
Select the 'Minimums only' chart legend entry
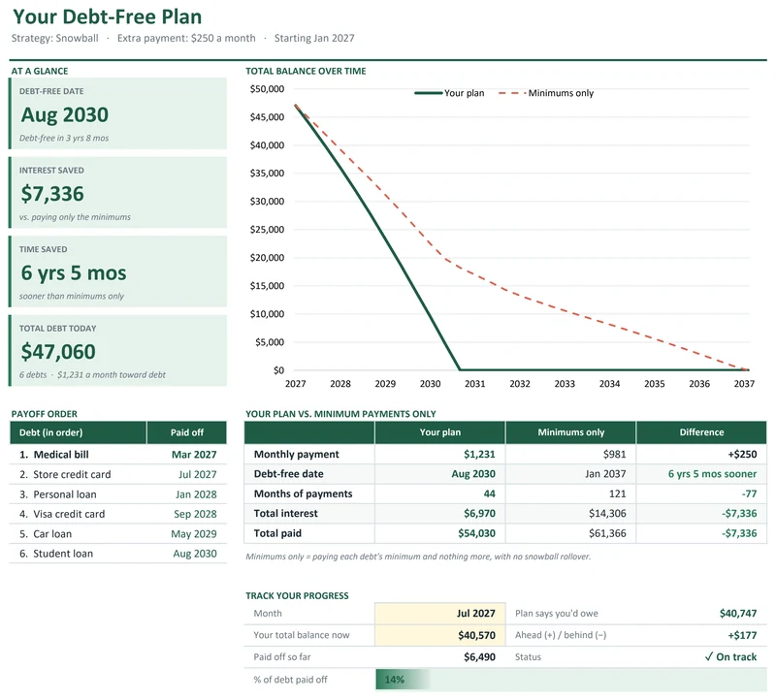(546, 93)
